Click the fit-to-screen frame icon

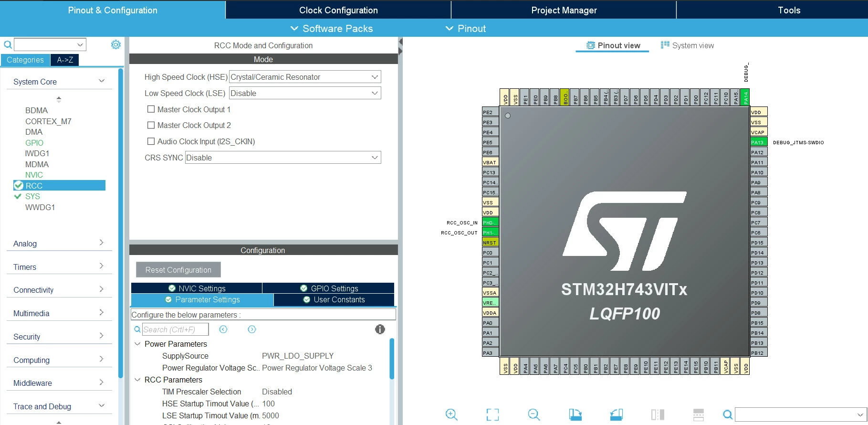tap(492, 414)
